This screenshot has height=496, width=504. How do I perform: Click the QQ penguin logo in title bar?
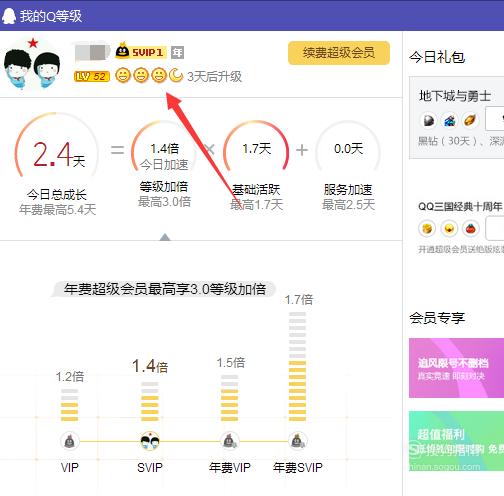click(9, 16)
